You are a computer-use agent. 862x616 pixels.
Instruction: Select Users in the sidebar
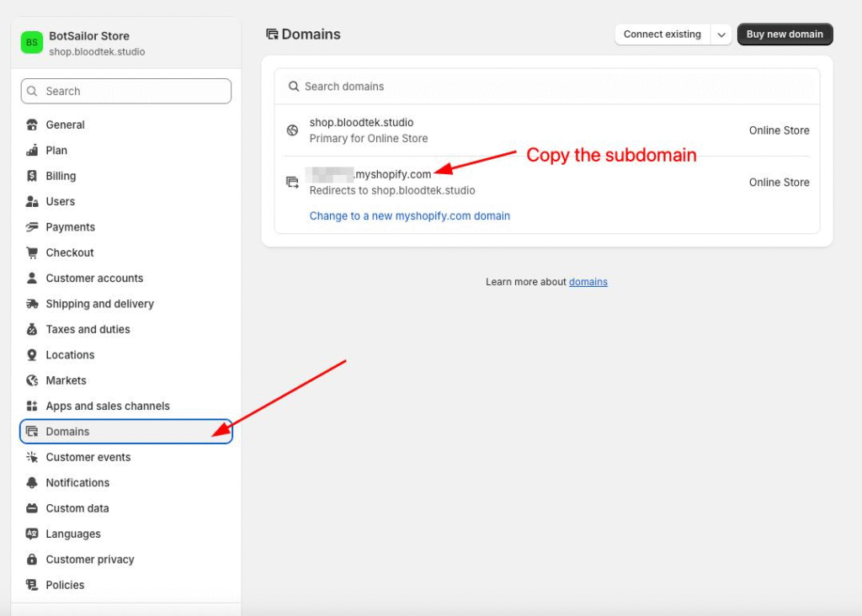pos(126,201)
